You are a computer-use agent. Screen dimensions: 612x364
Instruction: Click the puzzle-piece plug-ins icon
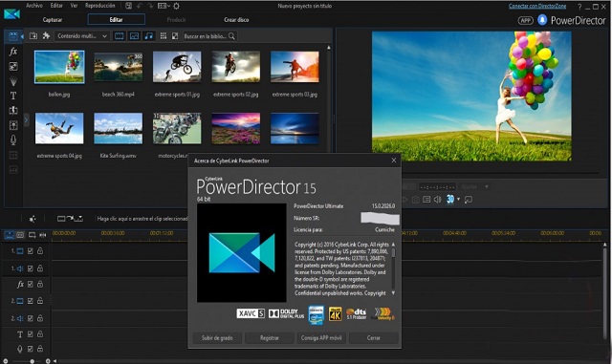point(47,36)
